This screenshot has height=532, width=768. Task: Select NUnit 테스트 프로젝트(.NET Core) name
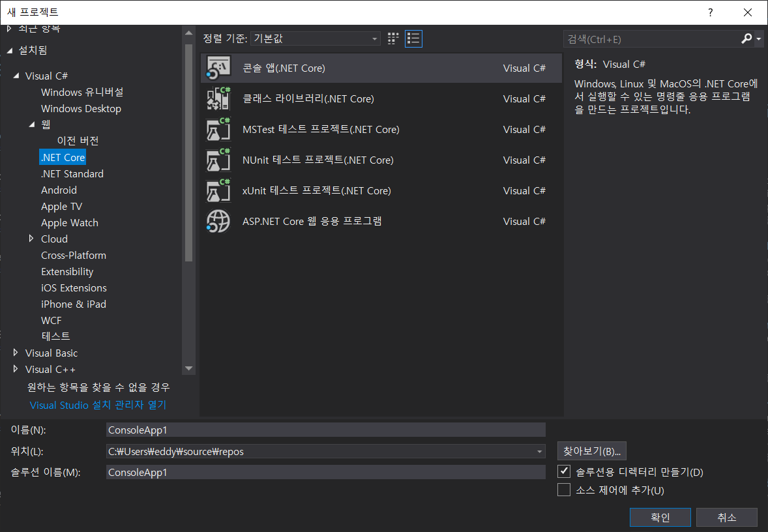tap(318, 160)
